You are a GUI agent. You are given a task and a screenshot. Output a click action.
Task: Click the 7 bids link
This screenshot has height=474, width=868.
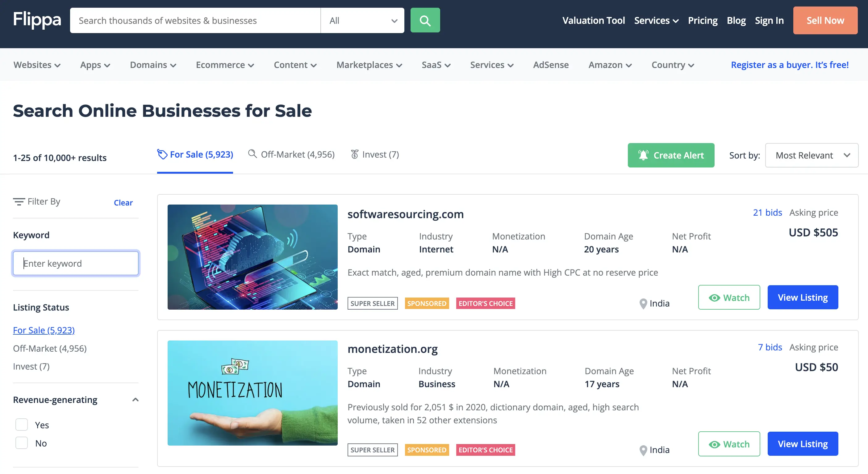click(x=770, y=347)
